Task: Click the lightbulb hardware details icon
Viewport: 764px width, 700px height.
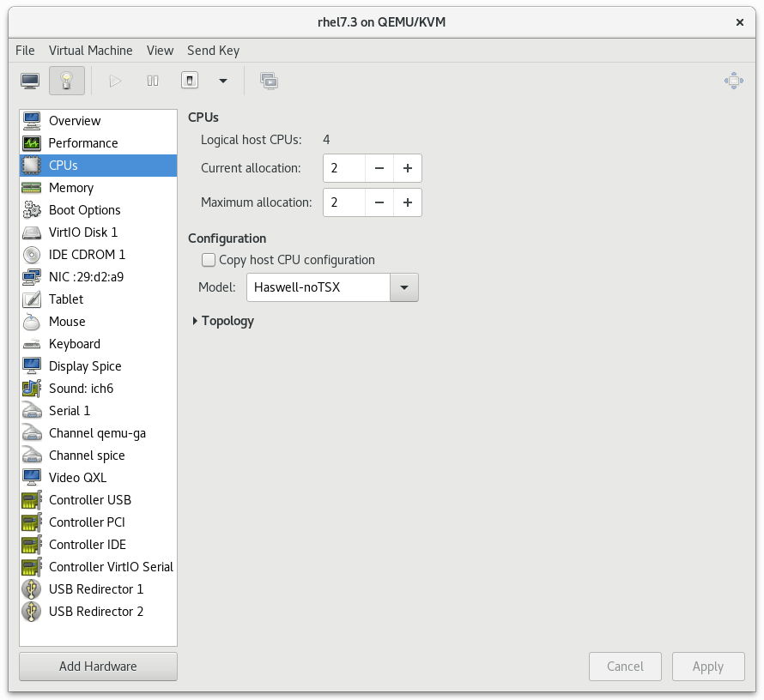Action: tap(67, 81)
